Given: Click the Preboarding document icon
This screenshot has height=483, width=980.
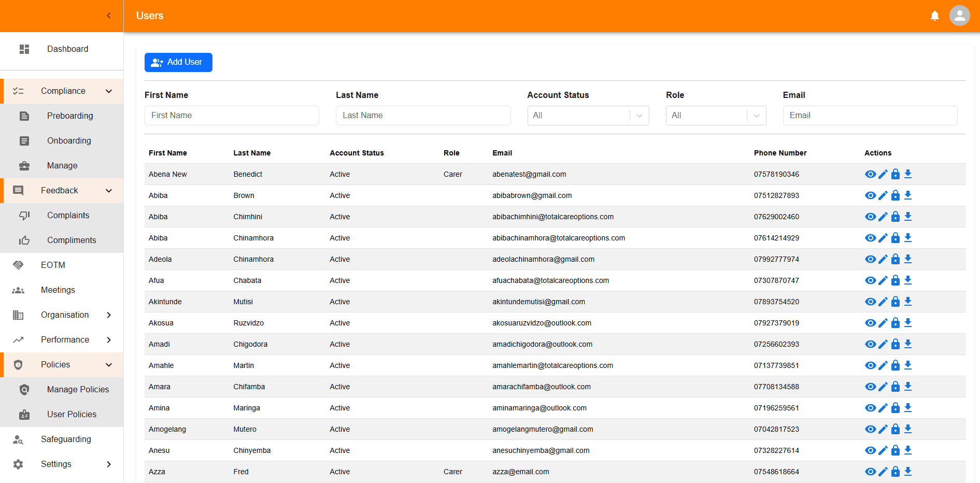Looking at the screenshot, I should click(x=24, y=116).
